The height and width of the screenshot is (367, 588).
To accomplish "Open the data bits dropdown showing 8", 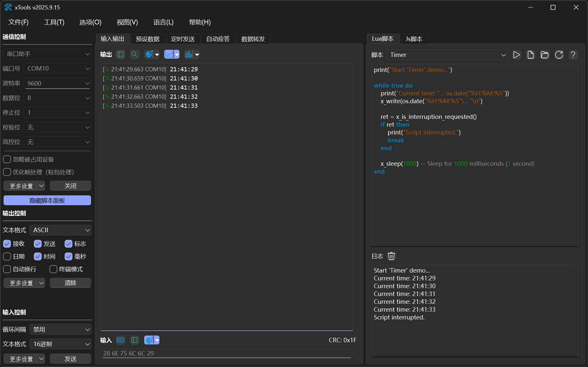I will 58,98.
